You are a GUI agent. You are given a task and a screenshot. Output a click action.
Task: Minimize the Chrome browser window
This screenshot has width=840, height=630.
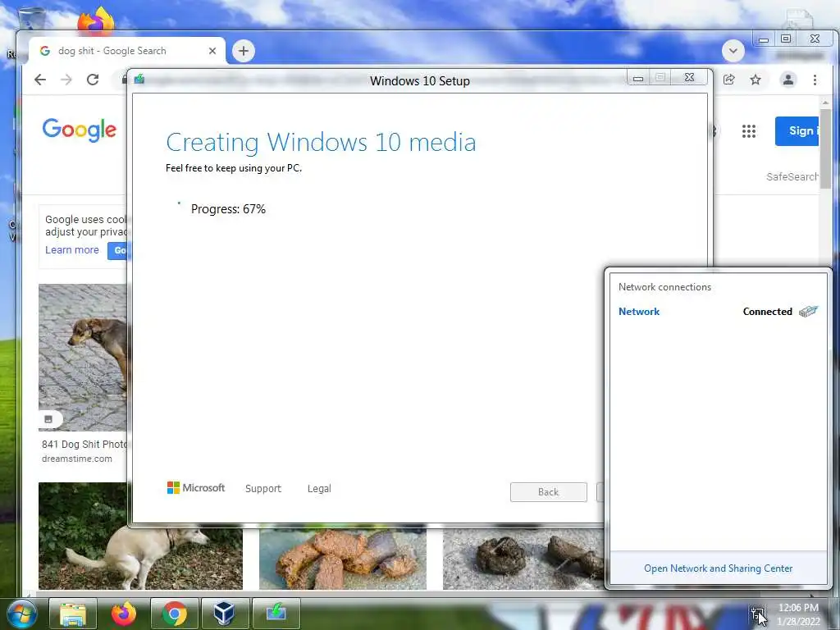point(764,39)
